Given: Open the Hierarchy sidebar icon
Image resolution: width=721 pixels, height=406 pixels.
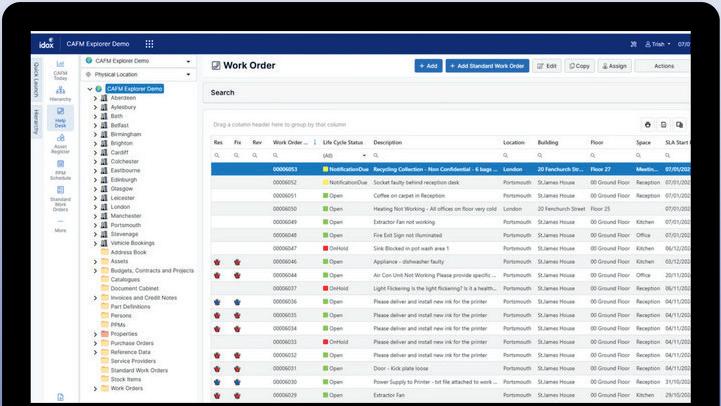Looking at the screenshot, I should (x=60, y=94).
